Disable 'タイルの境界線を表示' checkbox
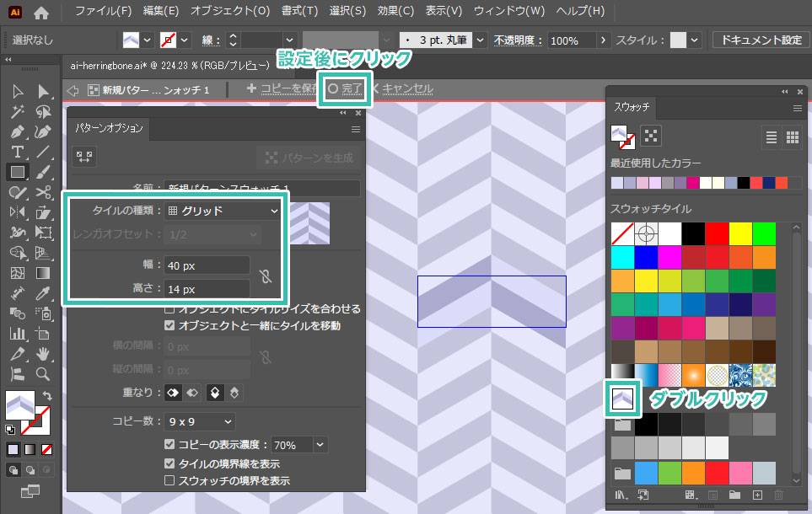The image size is (812, 514). point(170,463)
